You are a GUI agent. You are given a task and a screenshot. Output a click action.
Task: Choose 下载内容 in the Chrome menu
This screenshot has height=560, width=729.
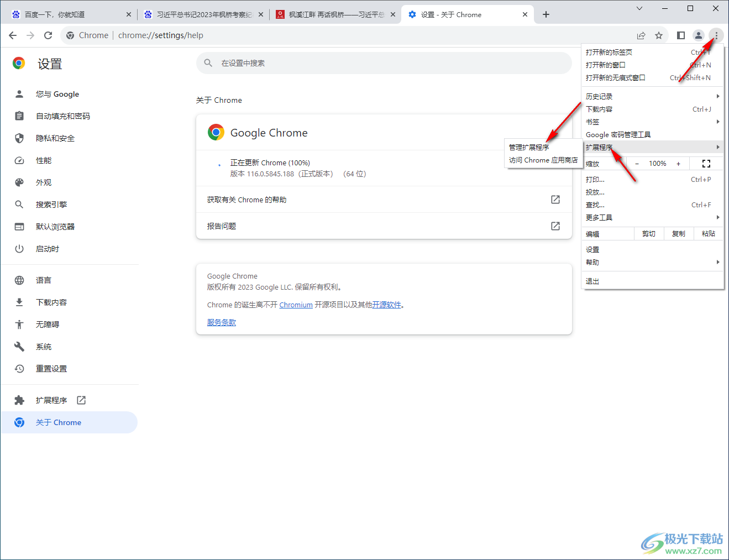coord(653,109)
